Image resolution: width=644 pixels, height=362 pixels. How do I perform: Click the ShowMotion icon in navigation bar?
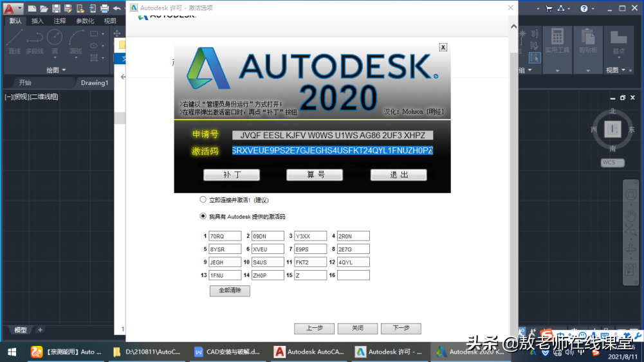tap(630, 271)
